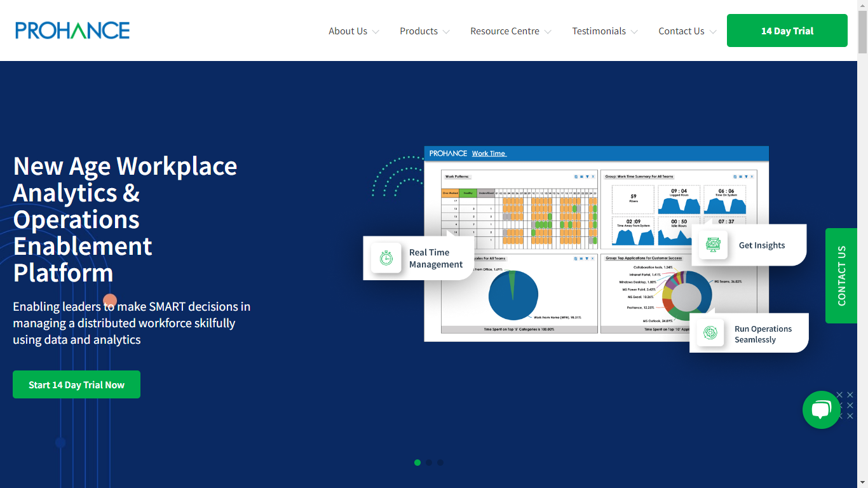Click the Run Operations Seamlessly card
The height and width of the screenshot is (488, 868).
coord(749,333)
